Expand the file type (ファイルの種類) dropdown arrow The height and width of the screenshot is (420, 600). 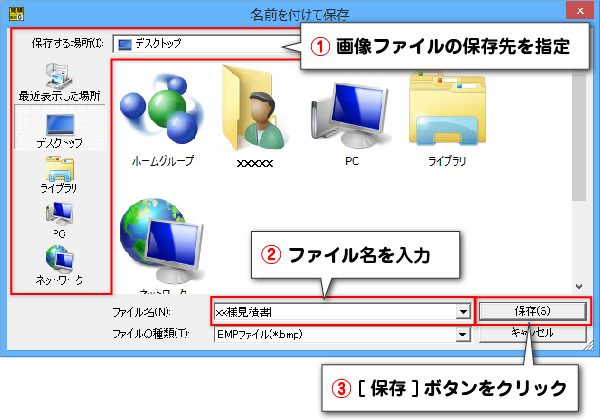pos(463,335)
